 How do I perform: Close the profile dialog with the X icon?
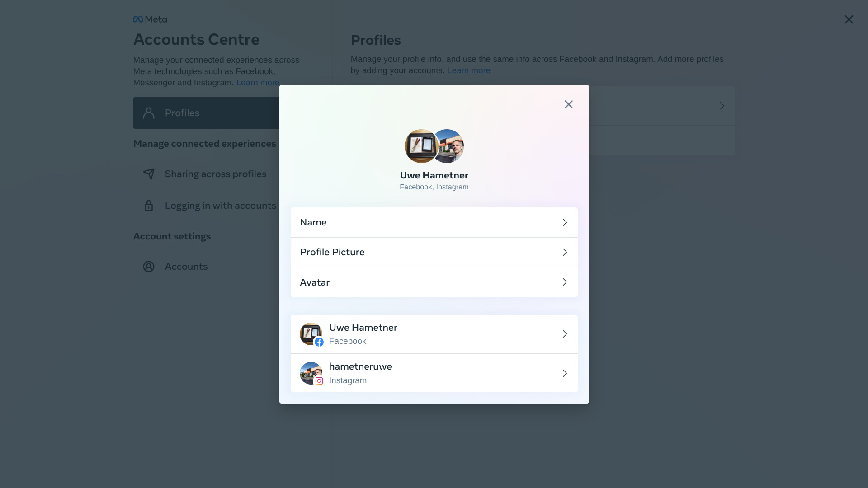pos(568,104)
